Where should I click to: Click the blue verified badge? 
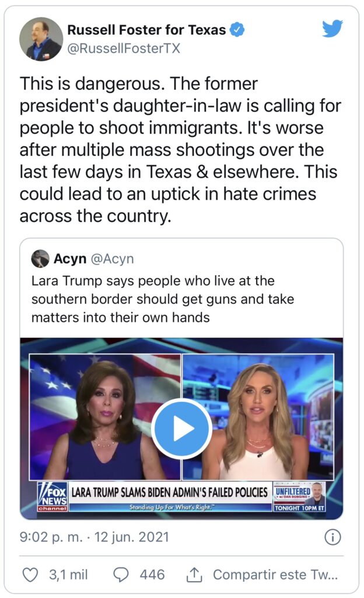pos(237,30)
